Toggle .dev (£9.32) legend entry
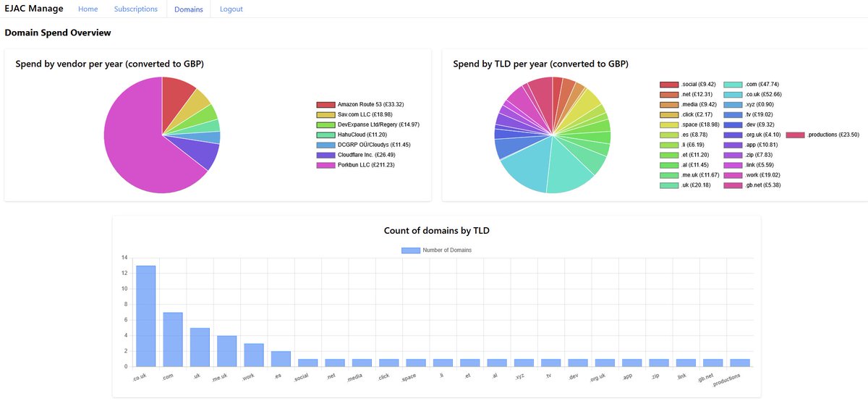Screen dimensions: 868x411 pos(749,125)
